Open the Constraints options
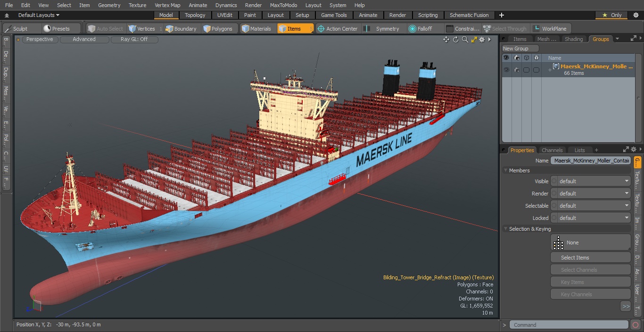The image size is (644, 332). click(x=463, y=29)
